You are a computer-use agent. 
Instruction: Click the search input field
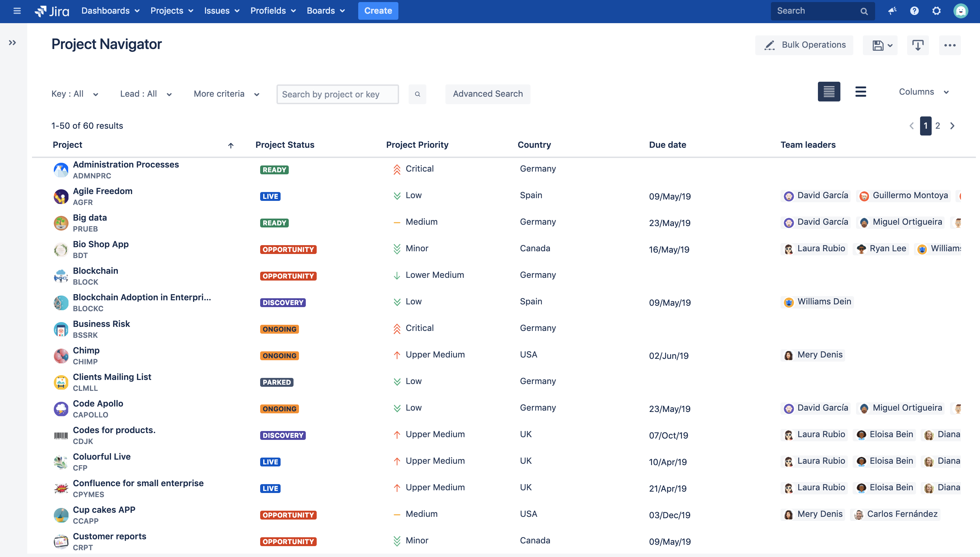point(338,94)
